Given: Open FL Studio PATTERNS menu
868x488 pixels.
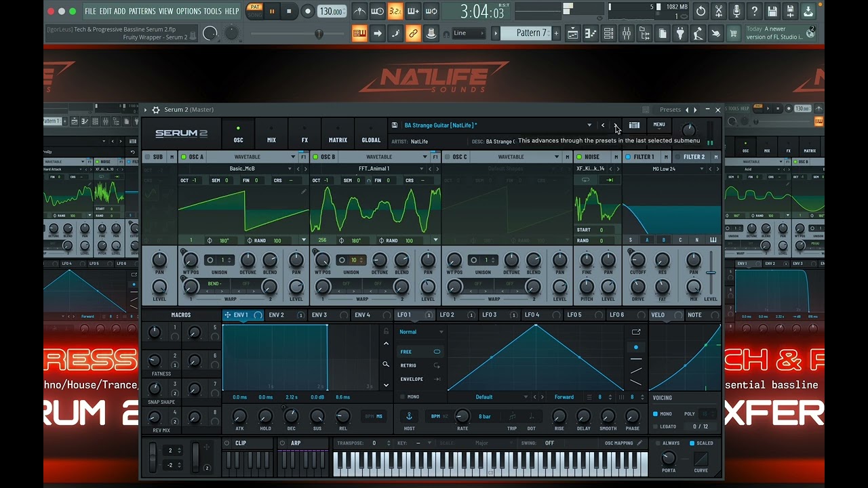Looking at the screenshot, I should coord(142,12).
